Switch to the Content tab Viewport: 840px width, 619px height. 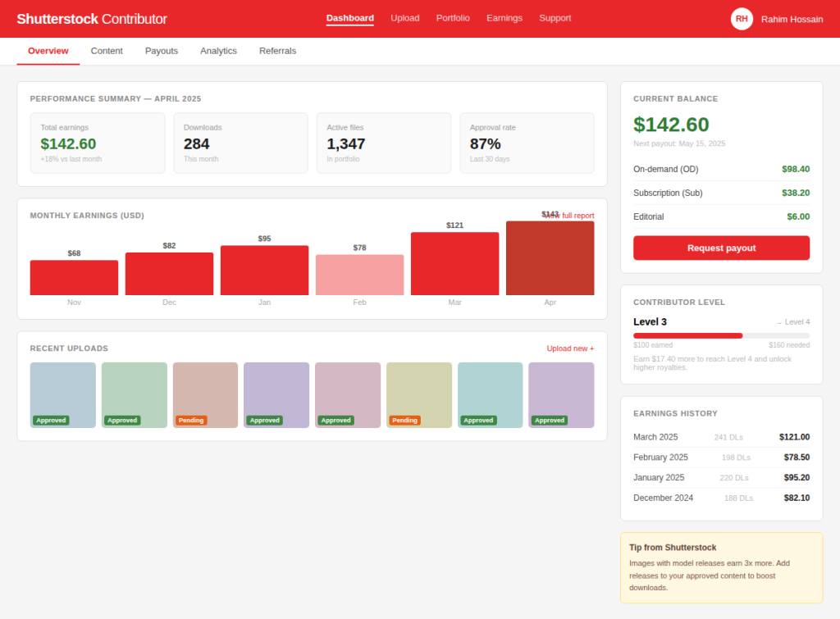[x=107, y=51]
